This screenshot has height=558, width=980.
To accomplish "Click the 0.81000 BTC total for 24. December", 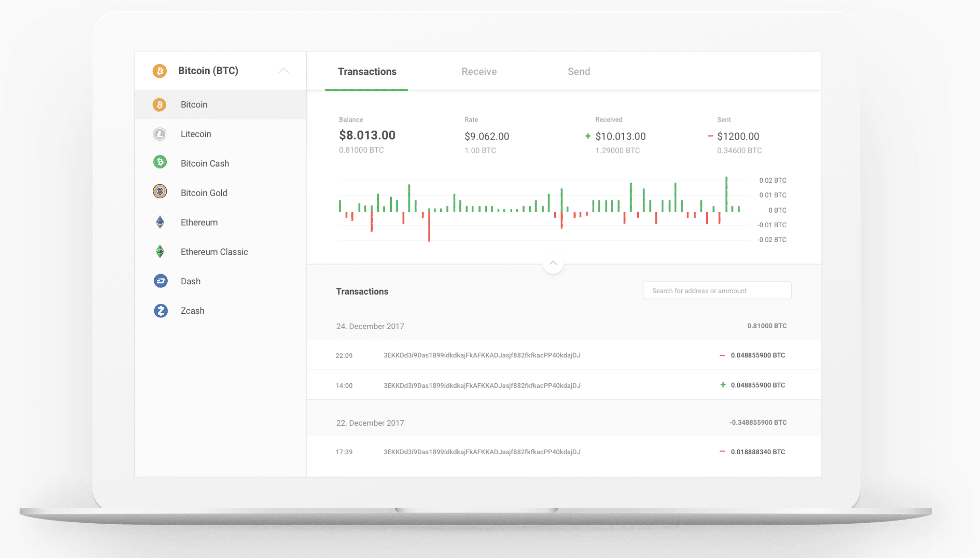I will click(767, 326).
